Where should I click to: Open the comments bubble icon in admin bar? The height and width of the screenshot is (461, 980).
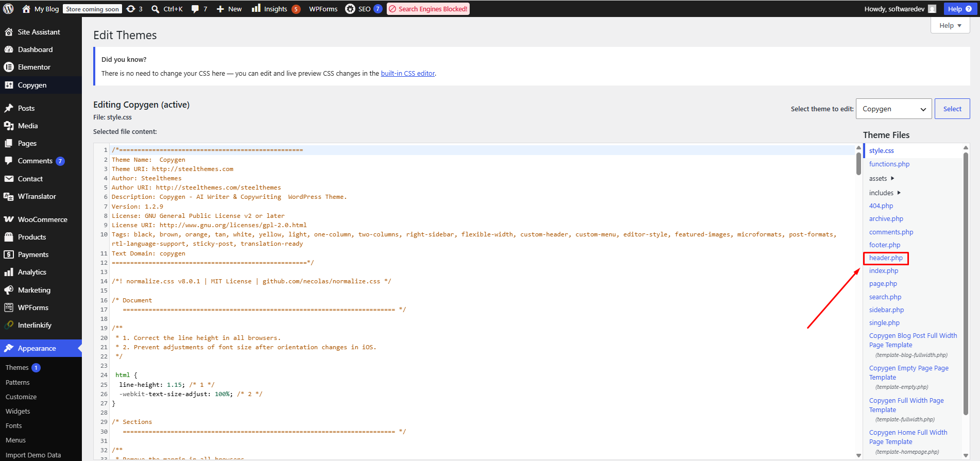click(195, 9)
